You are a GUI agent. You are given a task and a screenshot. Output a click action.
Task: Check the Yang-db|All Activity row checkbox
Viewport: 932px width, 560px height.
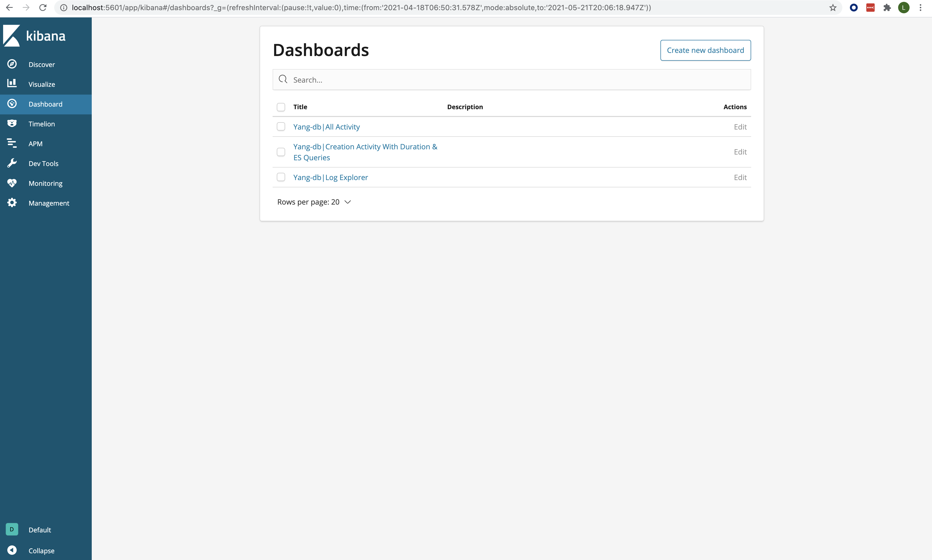click(281, 126)
